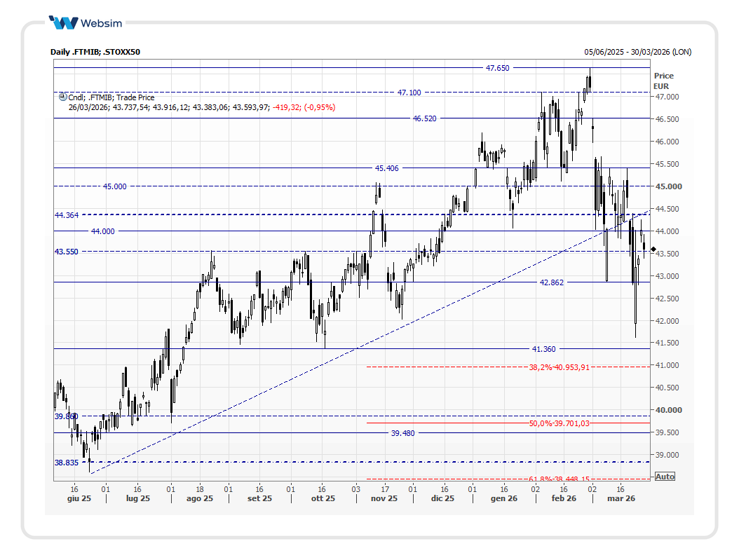This screenshot has height=560, width=739.
Task: Select the 47.650 resistance level label
Action: pos(497,68)
